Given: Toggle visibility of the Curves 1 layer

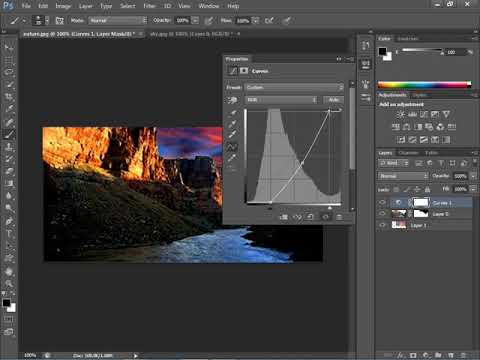Looking at the screenshot, I should pos(383,202).
